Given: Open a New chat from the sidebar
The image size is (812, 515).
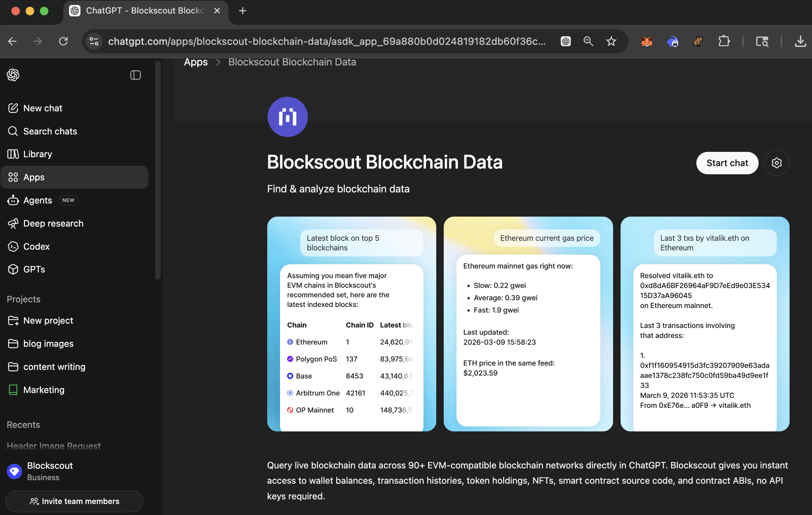Looking at the screenshot, I should [43, 108].
